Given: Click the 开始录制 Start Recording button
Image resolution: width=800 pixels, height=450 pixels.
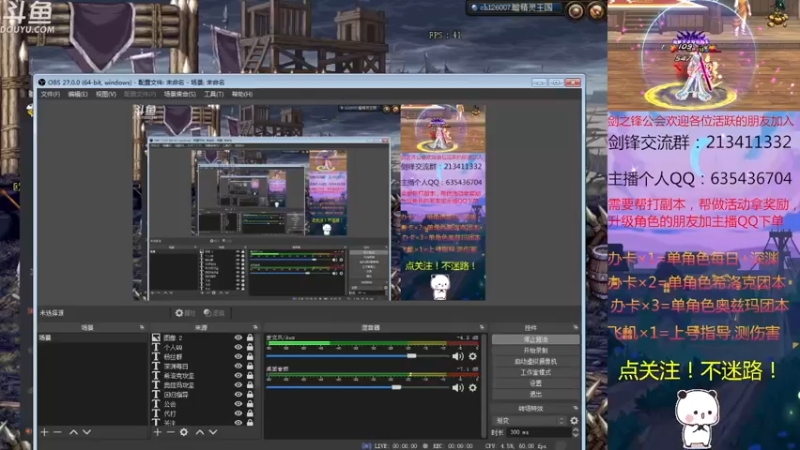Looking at the screenshot, I should (x=536, y=351).
